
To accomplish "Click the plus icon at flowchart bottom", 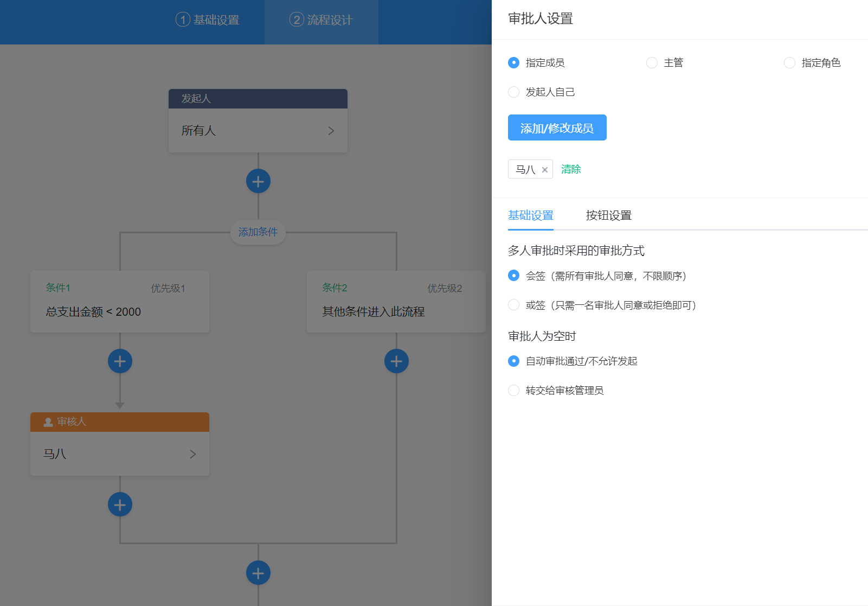I will [258, 572].
